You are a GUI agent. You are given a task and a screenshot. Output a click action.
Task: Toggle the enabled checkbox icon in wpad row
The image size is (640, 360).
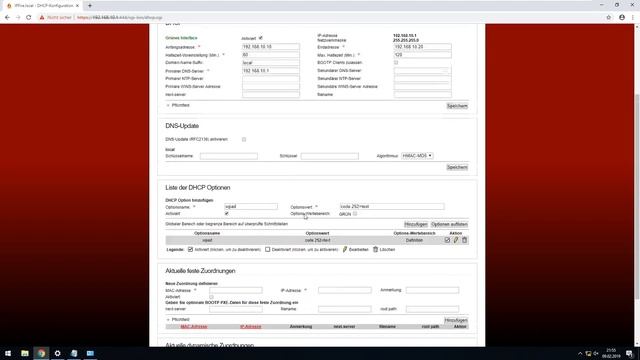447,240
